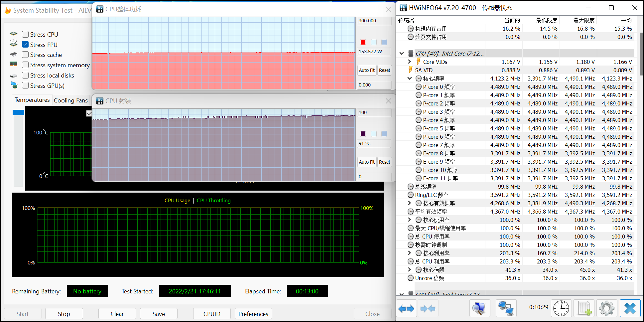This screenshot has height=322, width=644.
Task: Open HWiNFO sensor settings gear icon
Action: point(607,308)
